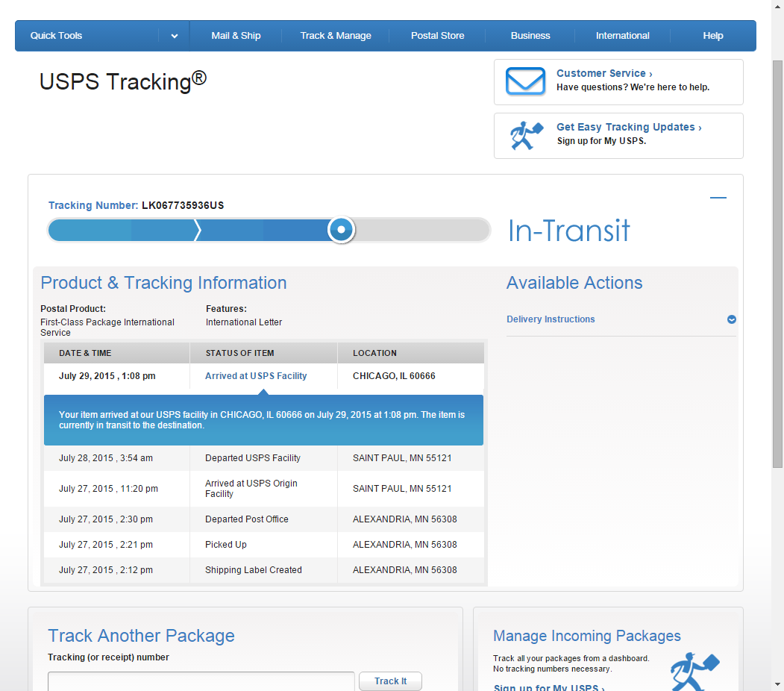Collapse the tracking panel with the minus icon
The height and width of the screenshot is (691, 784).
pyautogui.click(x=718, y=198)
